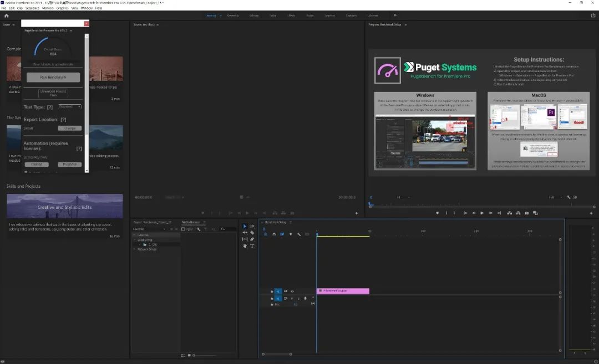The width and height of the screenshot is (599, 364).
Task: Select the Razor tool in the tools panel
Action: 252,233
